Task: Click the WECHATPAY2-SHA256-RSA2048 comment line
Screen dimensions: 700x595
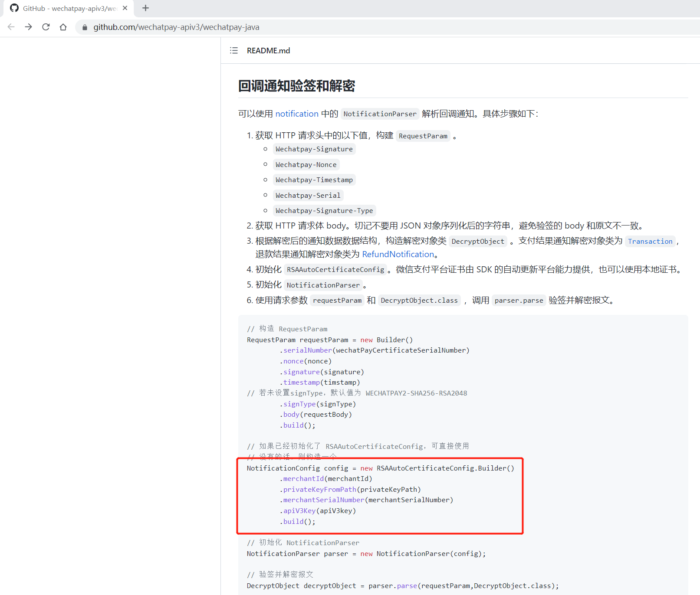Action: (357, 393)
